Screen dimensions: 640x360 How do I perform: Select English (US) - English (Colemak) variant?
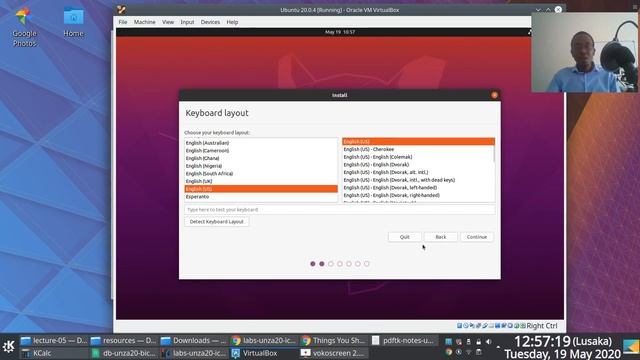pyautogui.click(x=418, y=157)
